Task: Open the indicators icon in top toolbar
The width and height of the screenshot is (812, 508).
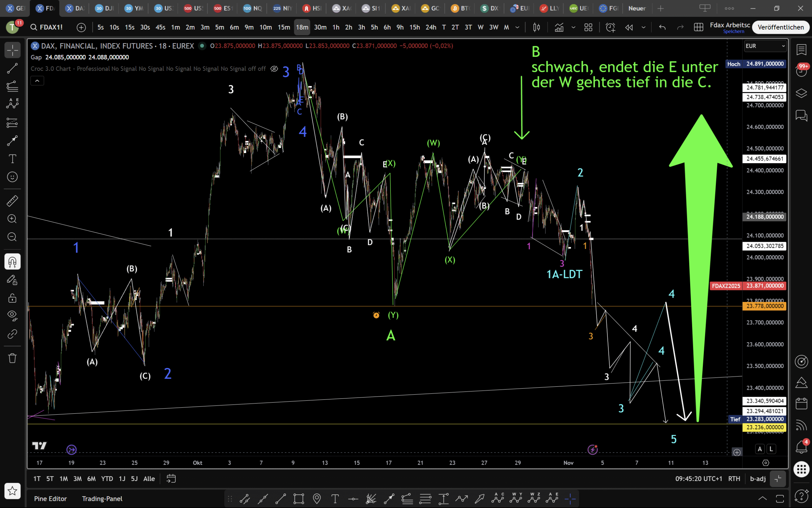Action: pyautogui.click(x=559, y=27)
